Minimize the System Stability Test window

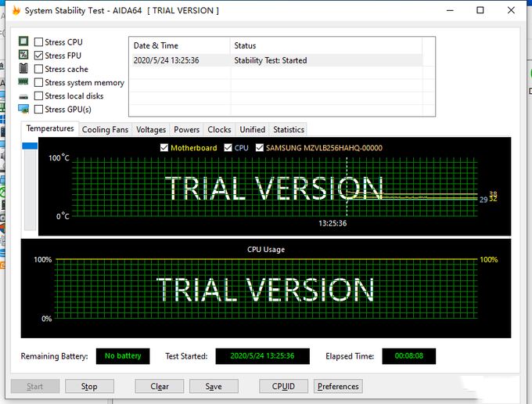click(x=450, y=10)
